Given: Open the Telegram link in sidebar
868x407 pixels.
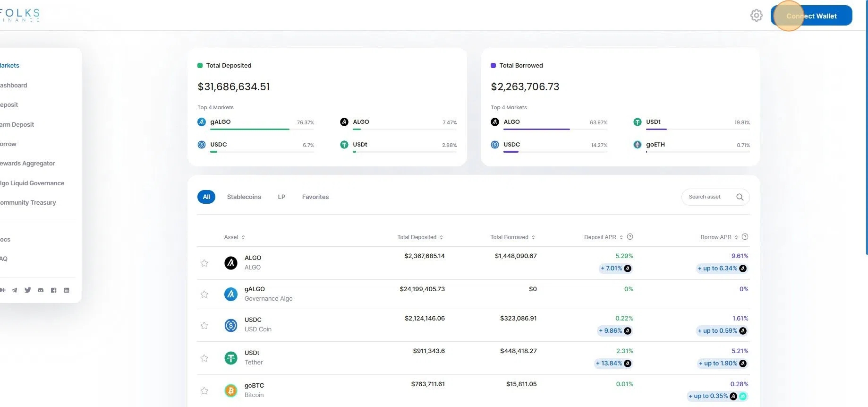Looking at the screenshot, I should pyautogui.click(x=15, y=290).
